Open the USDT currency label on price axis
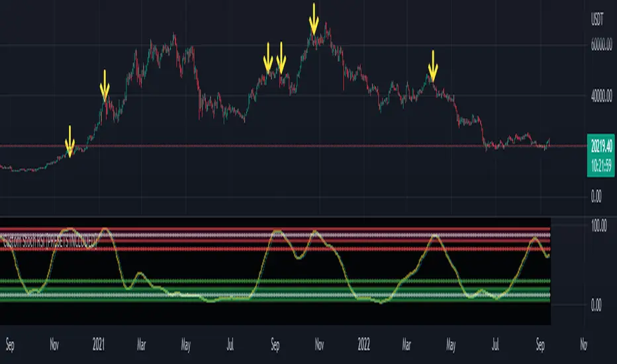The height and width of the screenshot is (364, 617). coord(597,19)
